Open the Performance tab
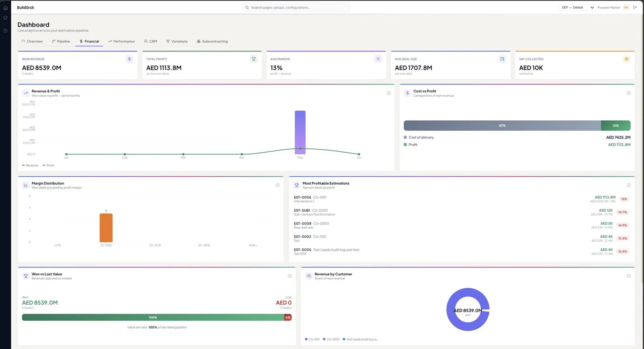Viewport: 644px width, 349px height. pos(122,41)
